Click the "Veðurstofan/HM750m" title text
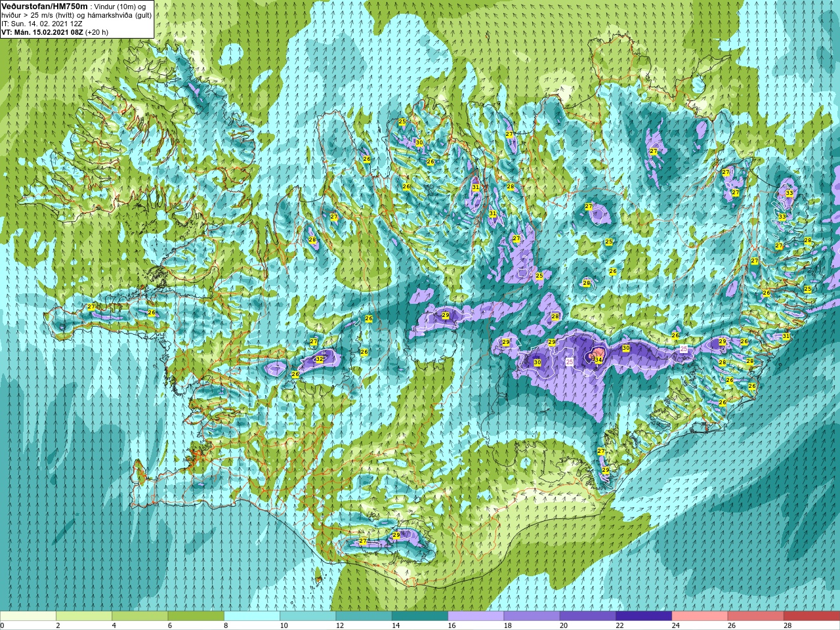Screen dimensions: 840x630 click(44, 6)
